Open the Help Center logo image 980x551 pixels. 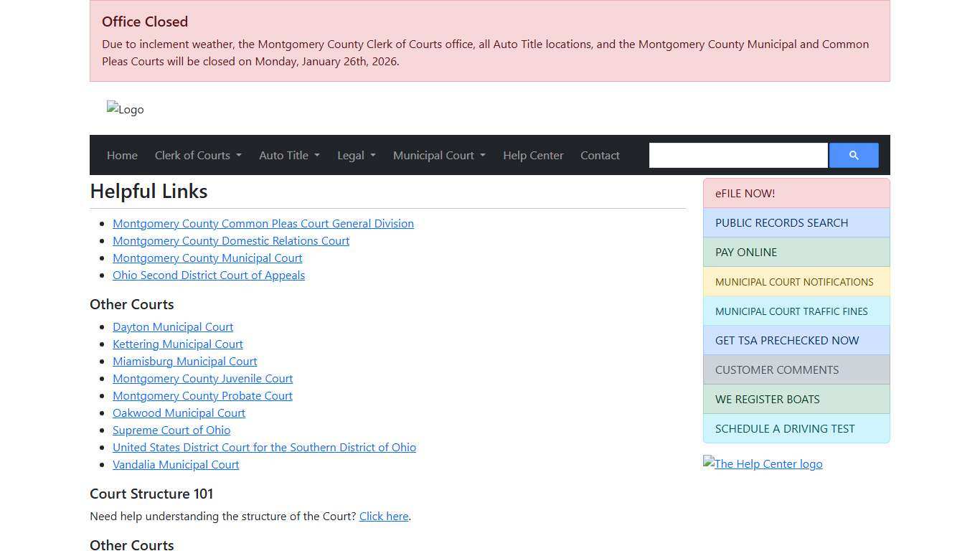[x=763, y=463]
